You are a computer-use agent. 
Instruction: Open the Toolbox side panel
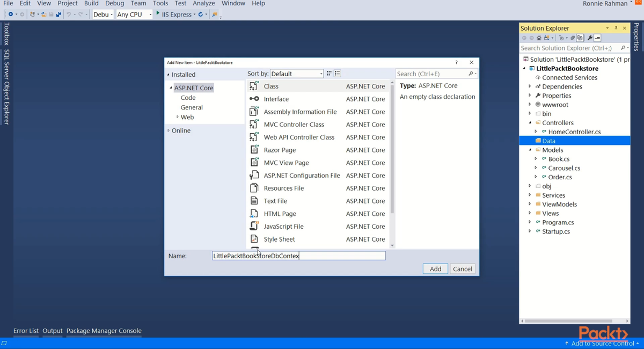tap(6, 34)
